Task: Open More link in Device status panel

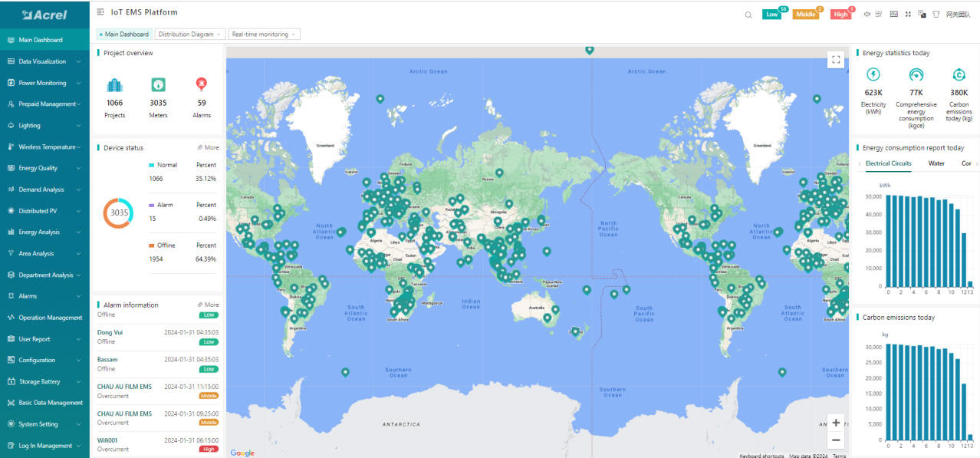Action: pos(208,148)
